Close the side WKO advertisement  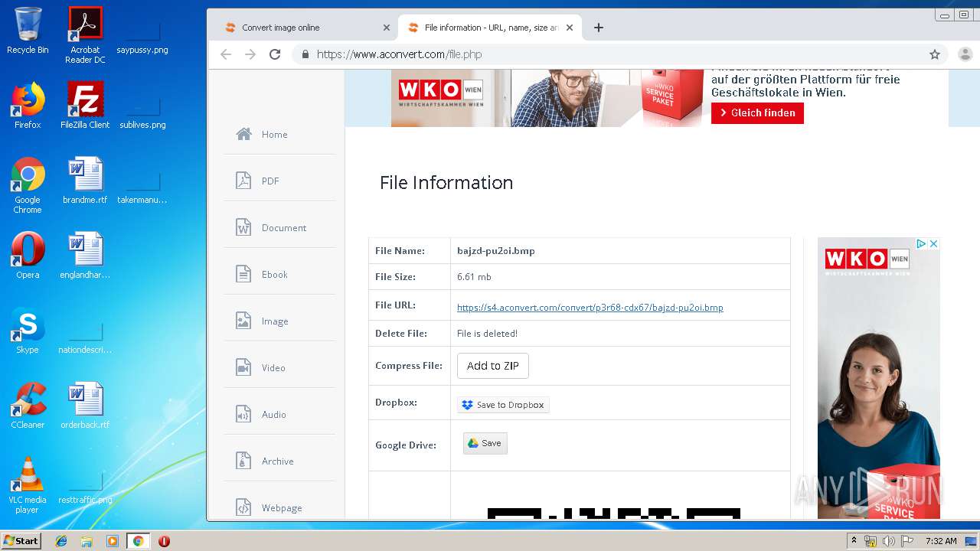click(933, 243)
